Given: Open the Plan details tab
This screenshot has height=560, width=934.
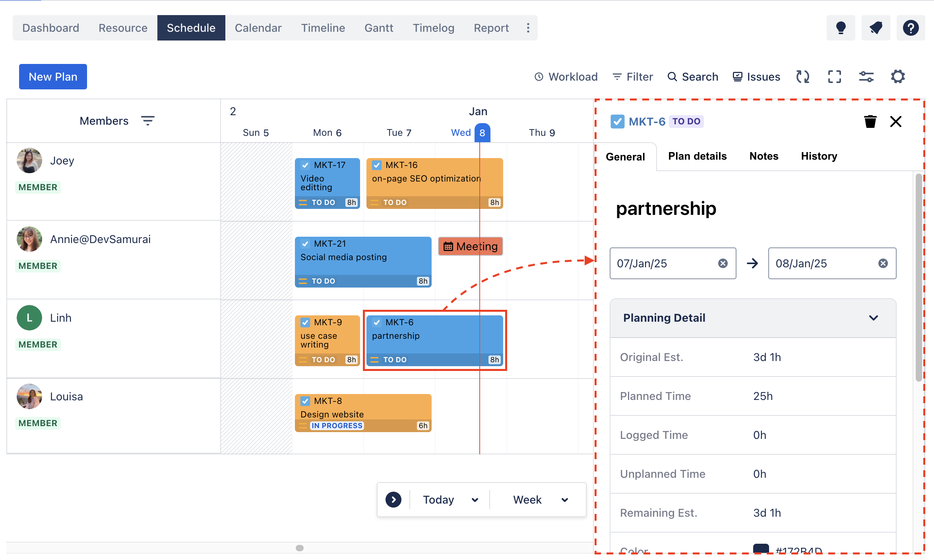Looking at the screenshot, I should pyautogui.click(x=697, y=156).
